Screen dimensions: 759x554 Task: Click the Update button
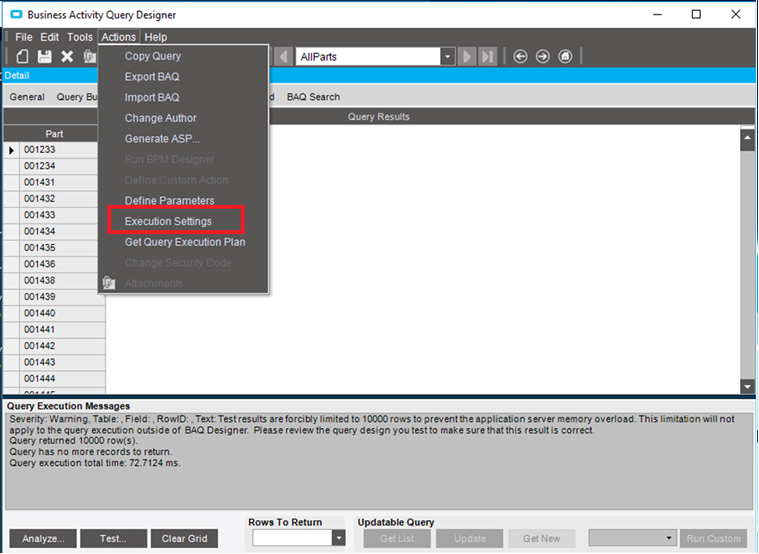(x=470, y=539)
